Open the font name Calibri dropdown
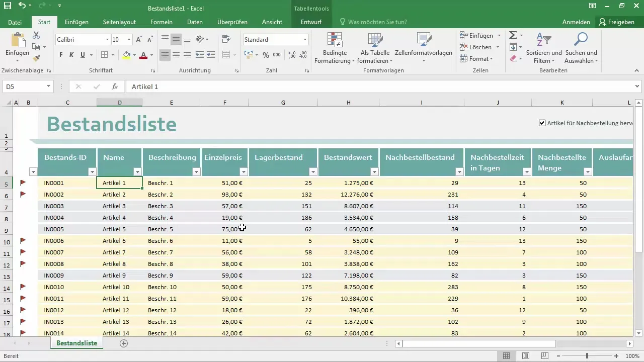This screenshot has height=362, width=644. pyautogui.click(x=107, y=40)
